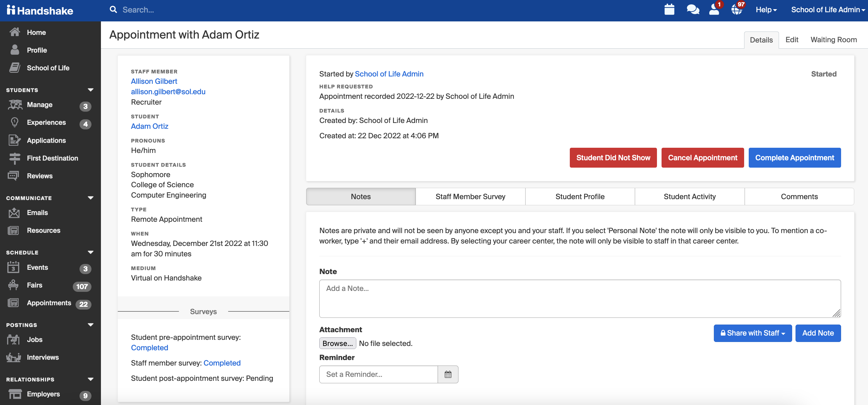Open the Share with Staff dropdown

[x=752, y=333]
